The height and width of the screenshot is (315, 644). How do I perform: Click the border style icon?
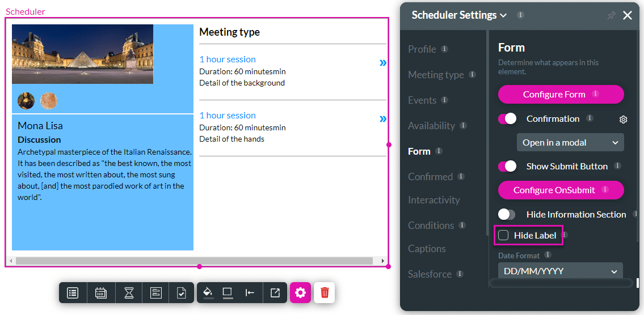pos(228,293)
